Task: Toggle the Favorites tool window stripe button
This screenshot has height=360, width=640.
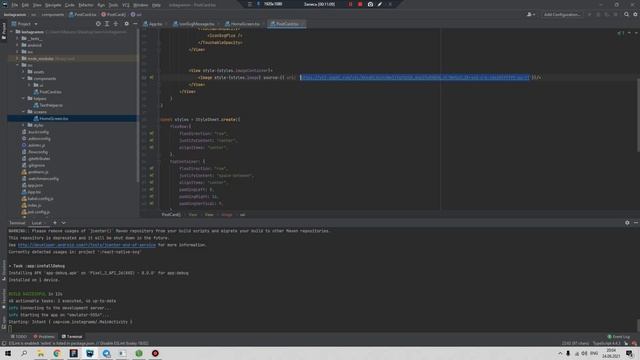Action: [4, 299]
